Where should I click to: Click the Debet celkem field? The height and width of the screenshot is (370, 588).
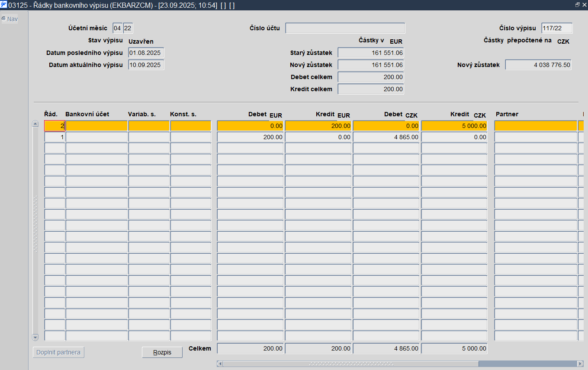(371, 77)
